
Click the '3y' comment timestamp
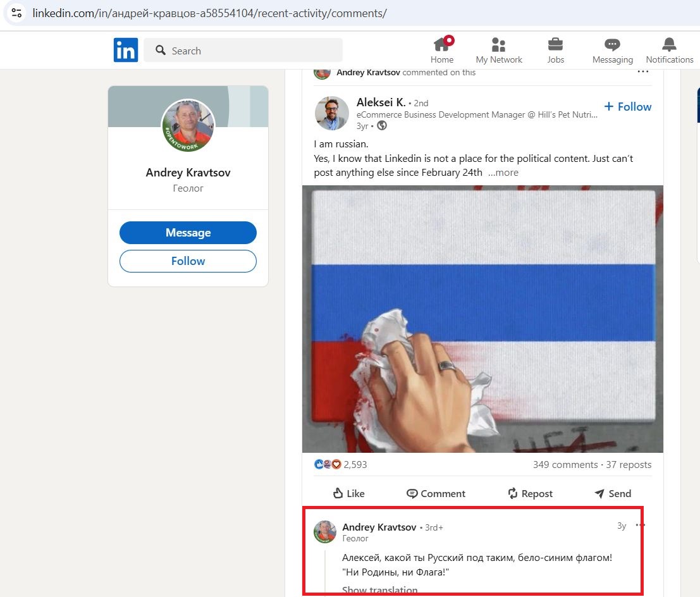click(x=622, y=526)
